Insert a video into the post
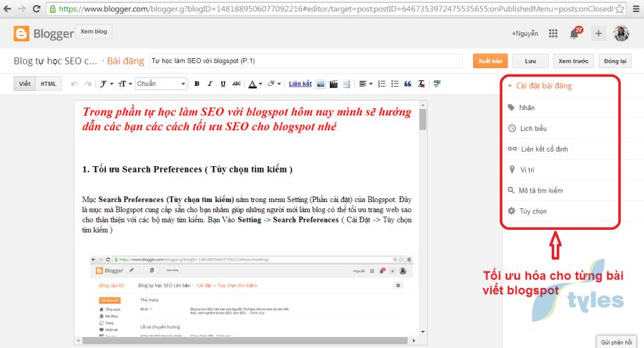Screen dimensions: 644x348 coord(333,84)
